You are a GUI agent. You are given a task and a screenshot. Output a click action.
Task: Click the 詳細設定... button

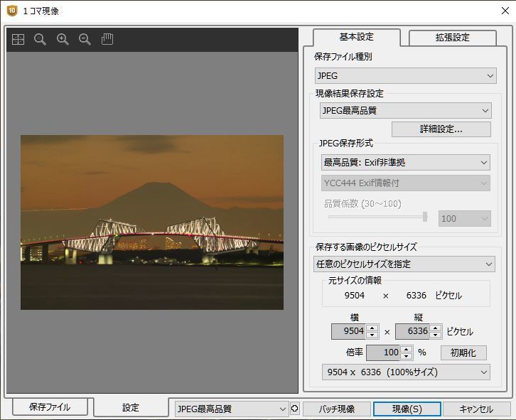coord(441,129)
